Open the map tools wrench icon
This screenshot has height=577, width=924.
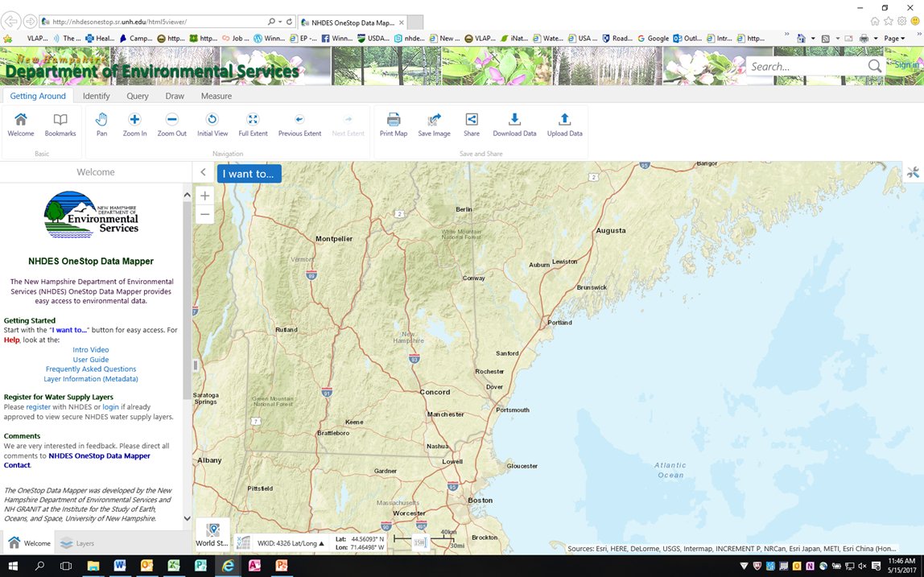pos(913,172)
